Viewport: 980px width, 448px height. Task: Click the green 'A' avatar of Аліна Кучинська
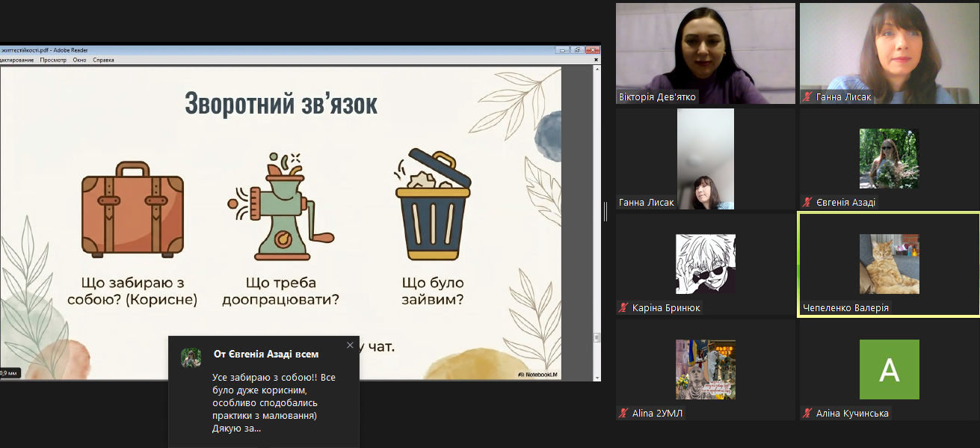(889, 369)
